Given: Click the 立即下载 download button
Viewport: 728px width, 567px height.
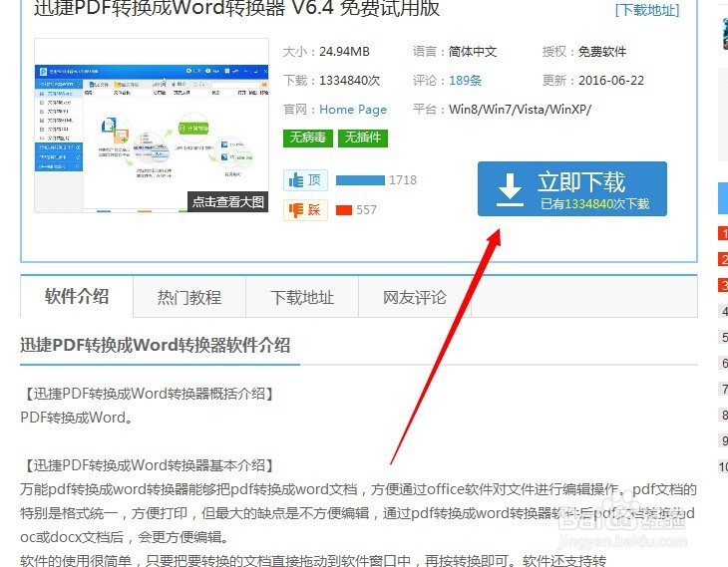Looking at the screenshot, I should point(572,189).
